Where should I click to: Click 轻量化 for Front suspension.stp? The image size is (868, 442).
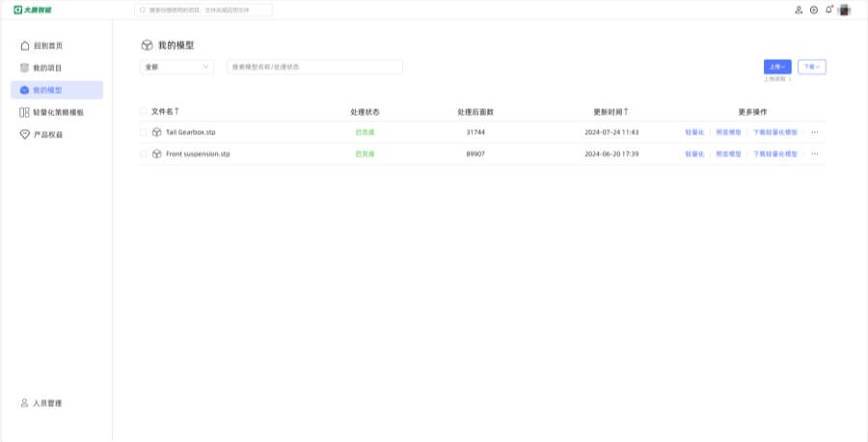click(694, 154)
